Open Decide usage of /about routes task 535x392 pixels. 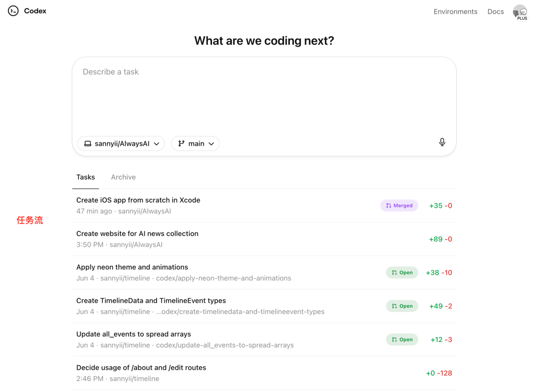141,368
